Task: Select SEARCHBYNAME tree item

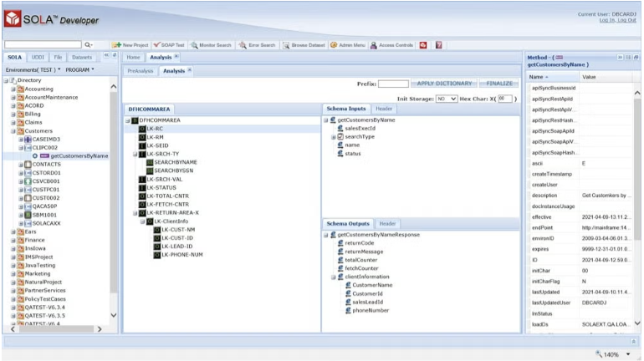Action: pos(176,162)
